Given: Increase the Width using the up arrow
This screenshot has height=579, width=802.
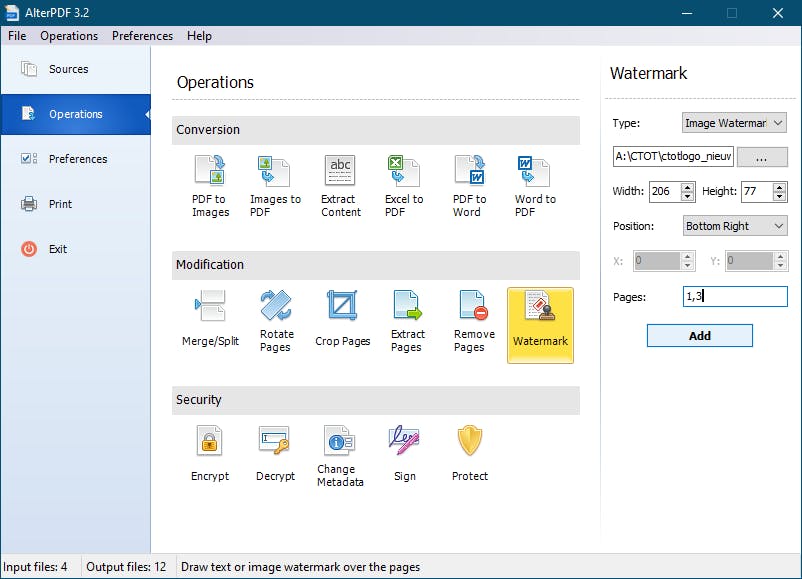Looking at the screenshot, I should (687, 187).
